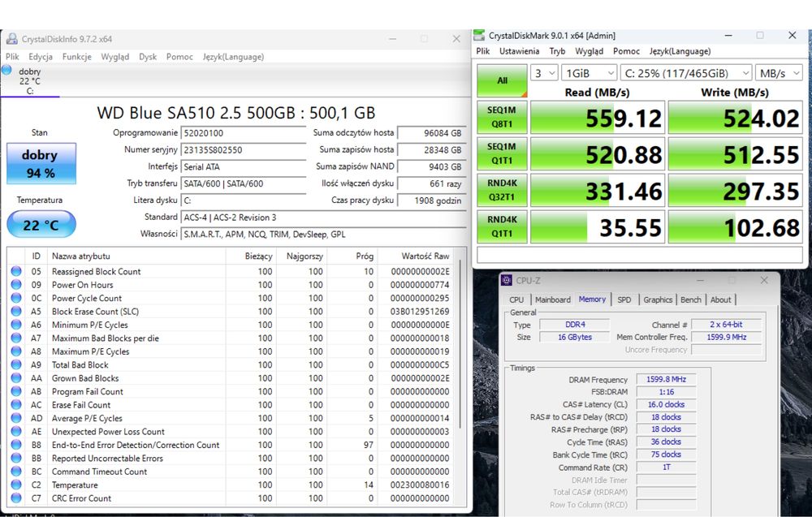Viewport: 812px width, 517px height.
Task: Open Język(Language) menu in CrystalDiskInfo
Action: [x=233, y=57]
